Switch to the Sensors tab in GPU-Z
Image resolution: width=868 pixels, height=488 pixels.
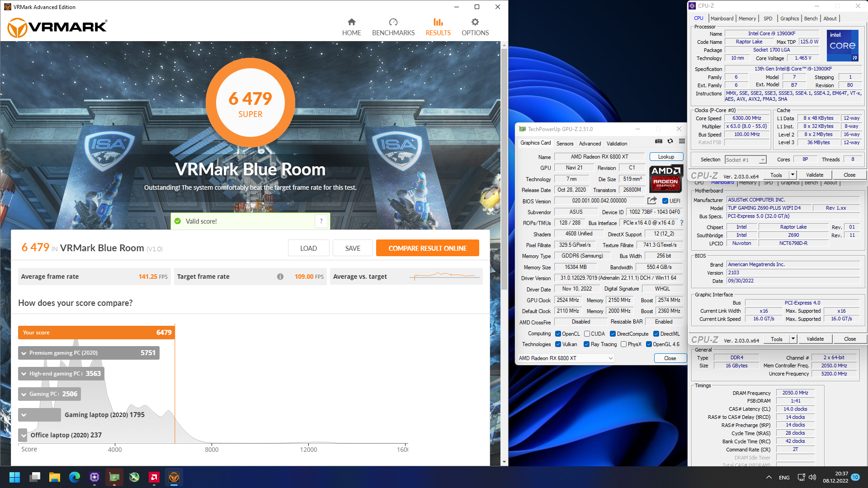pos(565,144)
